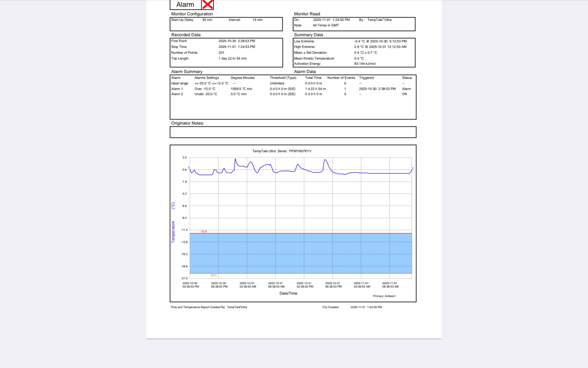This screenshot has width=588, height=368.
Task: Click the red X alarm icon
Action: (x=207, y=5)
